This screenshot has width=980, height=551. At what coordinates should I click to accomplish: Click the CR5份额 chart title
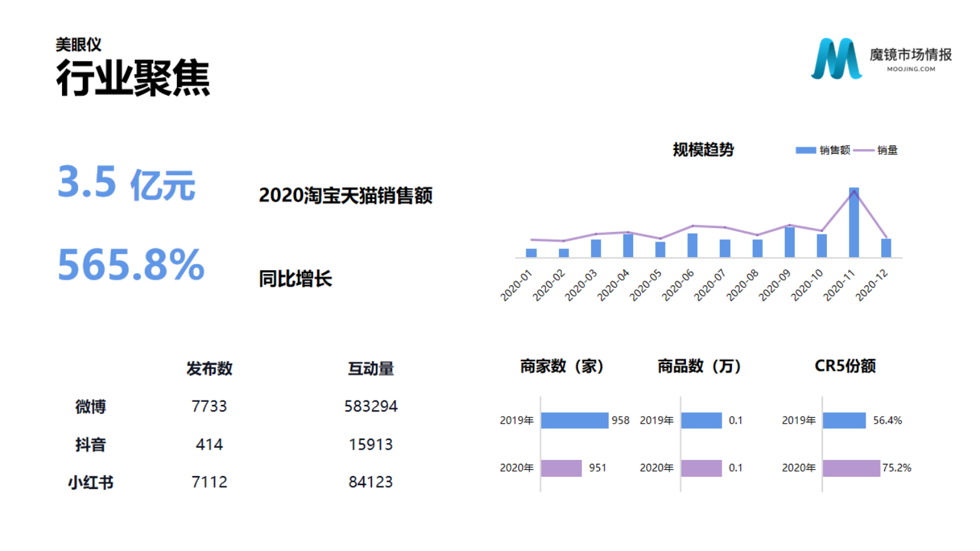point(845,366)
